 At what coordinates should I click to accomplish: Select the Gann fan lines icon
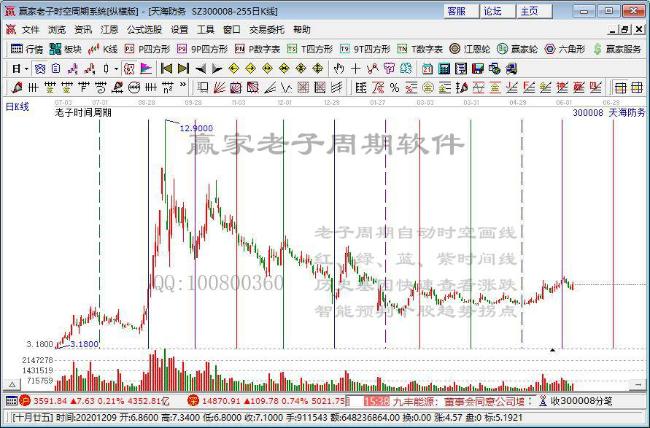[x=219, y=88]
